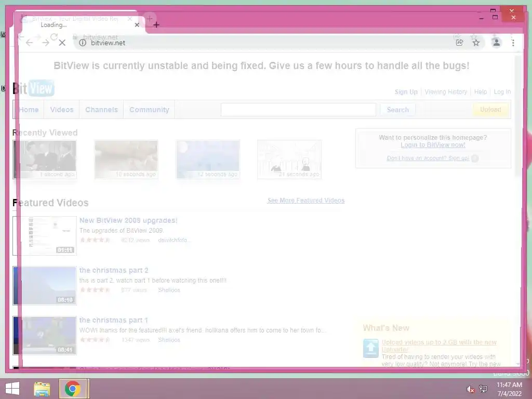532x399 pixels.
Task: Focus the BitView search field
Action: tap(298, 110)
